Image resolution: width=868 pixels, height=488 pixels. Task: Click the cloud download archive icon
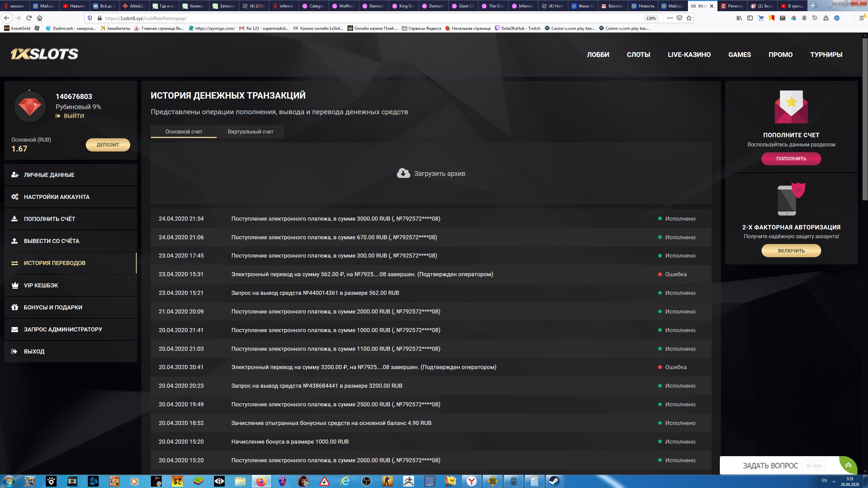pyautogui.click(x=403, y=173)
